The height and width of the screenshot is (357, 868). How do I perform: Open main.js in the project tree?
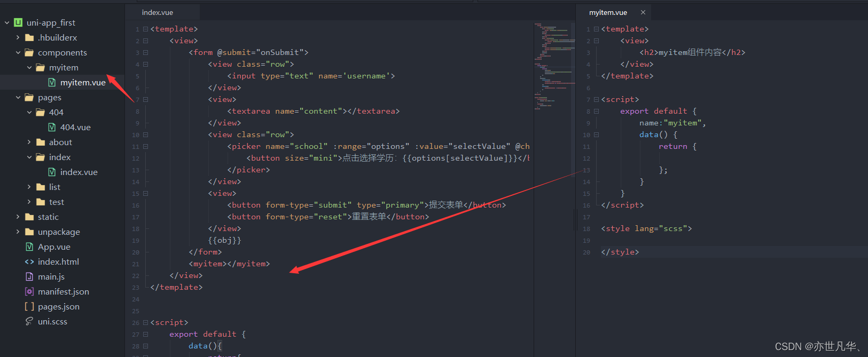(51, 276)
